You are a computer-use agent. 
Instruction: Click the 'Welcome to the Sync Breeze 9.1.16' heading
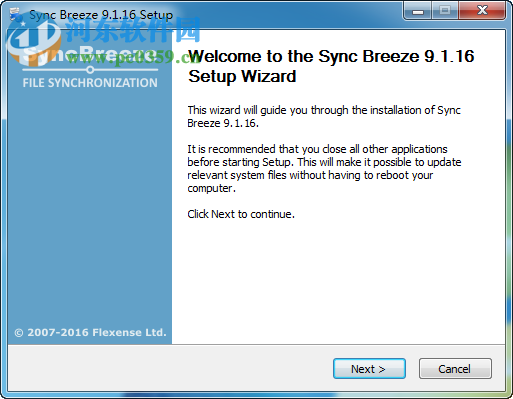[331, 66]
